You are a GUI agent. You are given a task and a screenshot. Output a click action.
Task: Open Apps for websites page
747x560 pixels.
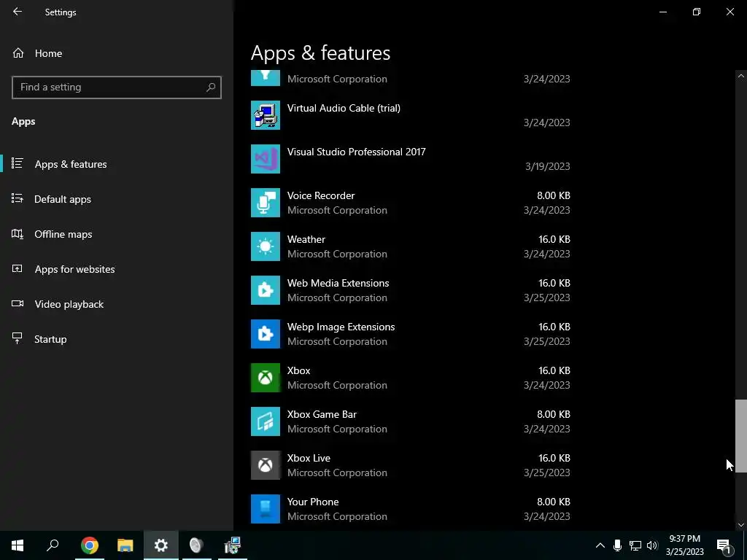click(117, 269)
